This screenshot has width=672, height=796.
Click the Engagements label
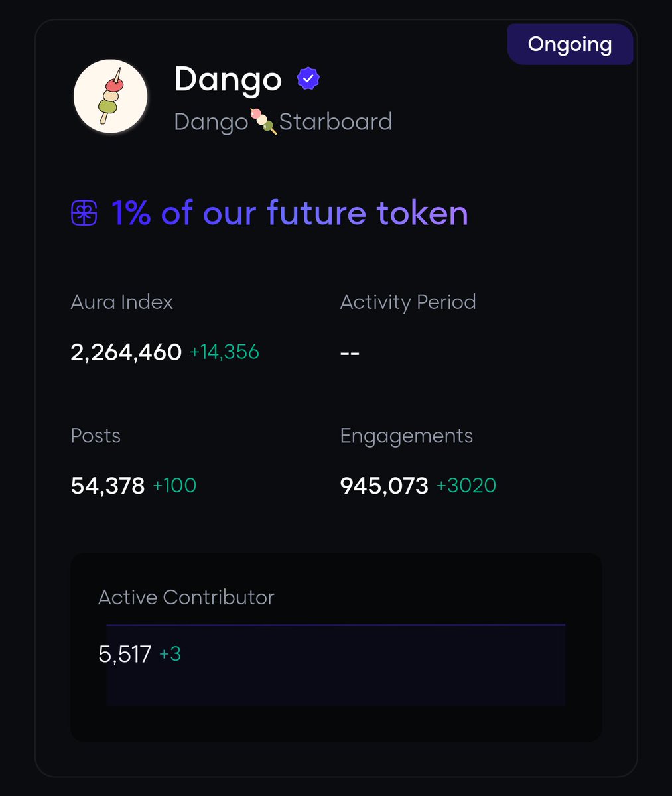click(x=406, y=436)
